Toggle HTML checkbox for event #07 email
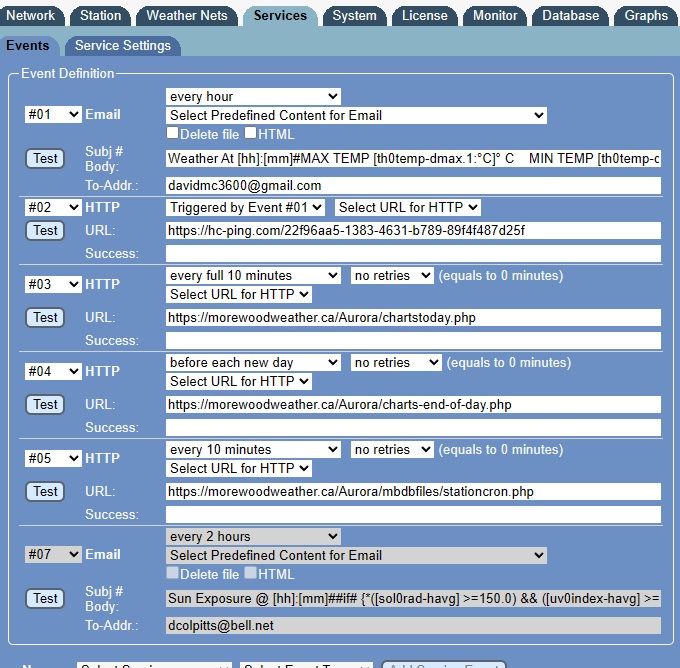 click(x=251, y=574)
